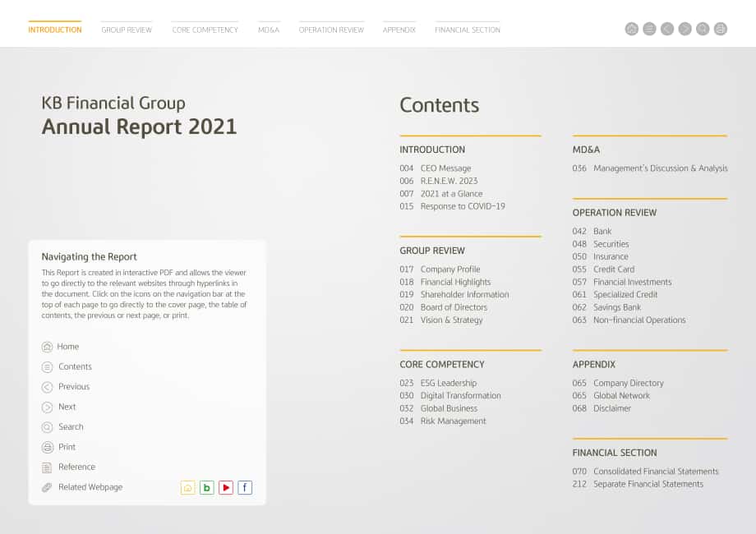Open '032 Global Business' entry
This screenshot has height=534, width=756.
[x=439, y=408]
